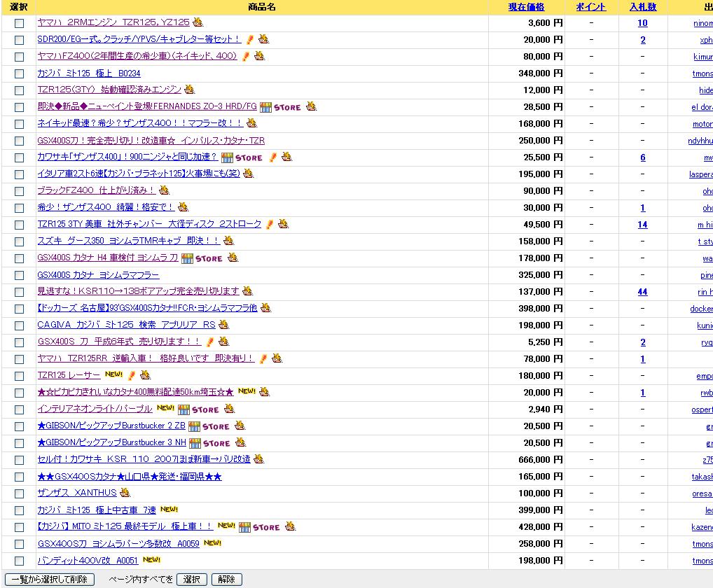Check the box for GSX400S カタナ ヨシムラマフラー

tap(19, 275)
